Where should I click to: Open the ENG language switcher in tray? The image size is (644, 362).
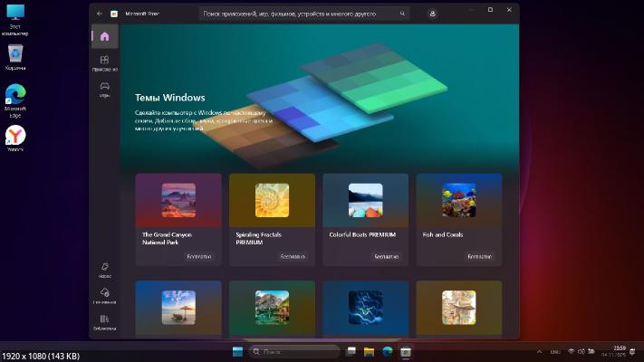coord(556,351)
